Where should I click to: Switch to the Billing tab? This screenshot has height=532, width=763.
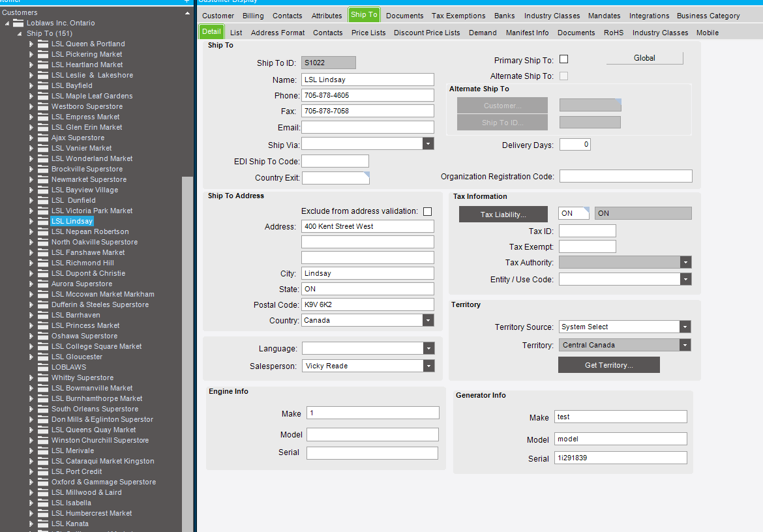click(x=253, y=16)
